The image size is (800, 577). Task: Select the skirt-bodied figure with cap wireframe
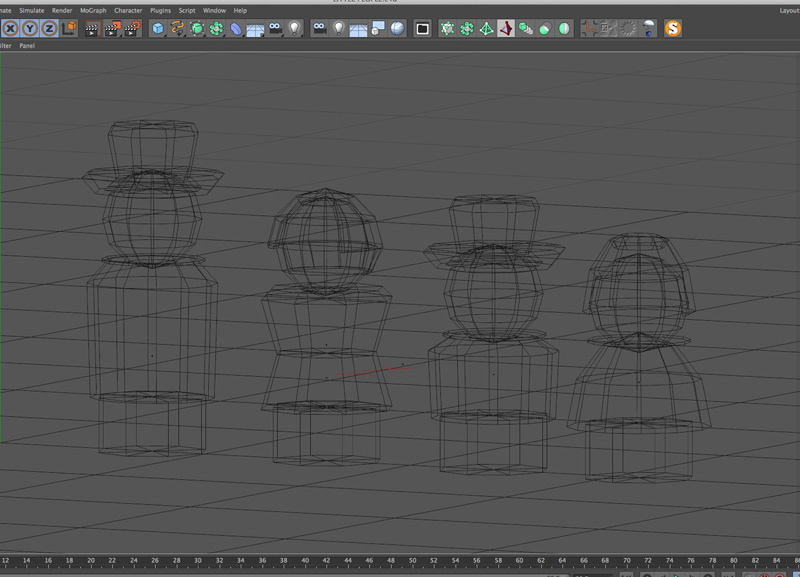[x=639, y=357]
